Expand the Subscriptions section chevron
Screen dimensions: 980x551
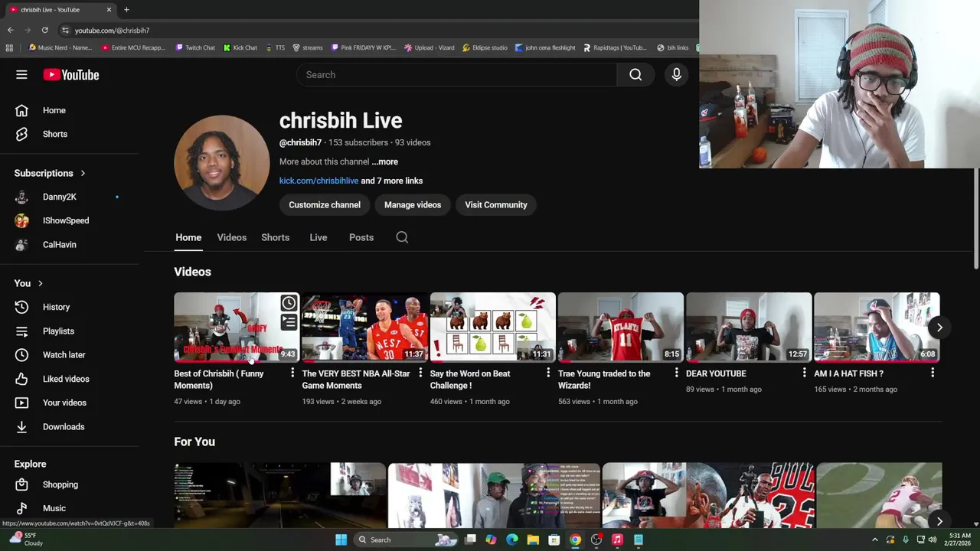tap(83, 173)
